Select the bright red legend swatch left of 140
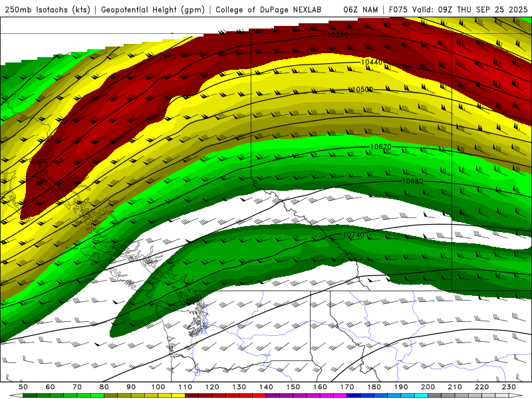532x399 pixels. (259, 396)
